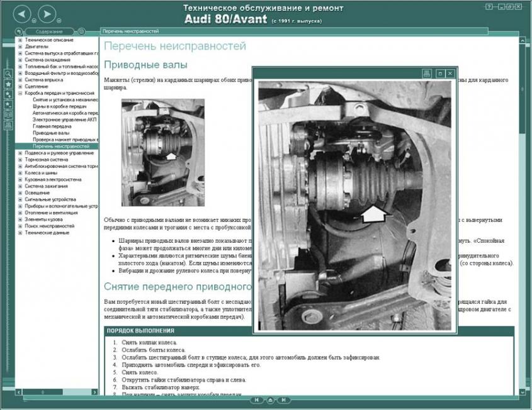The image size is (532, 410).
Task: Expand the Техническое описание node
Action: [x=20, y=40]
